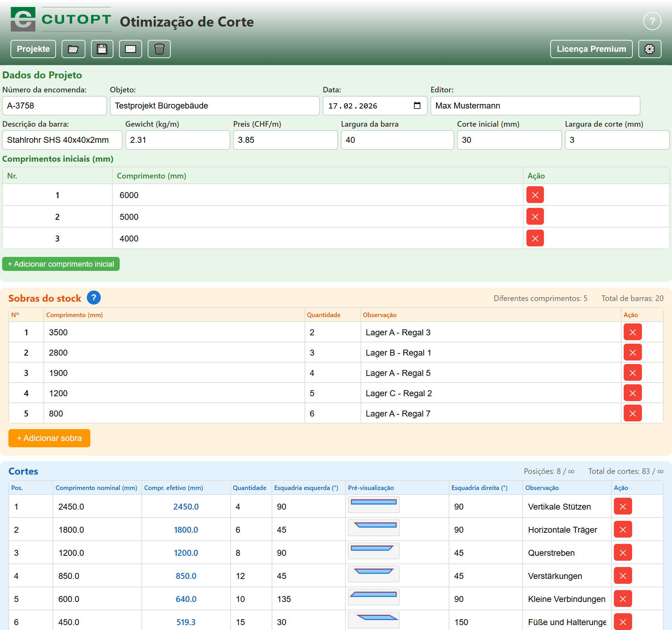
Task: Edit the Objeto field Testprojekt Bürogebäude
Action: [x=215, y=106]
